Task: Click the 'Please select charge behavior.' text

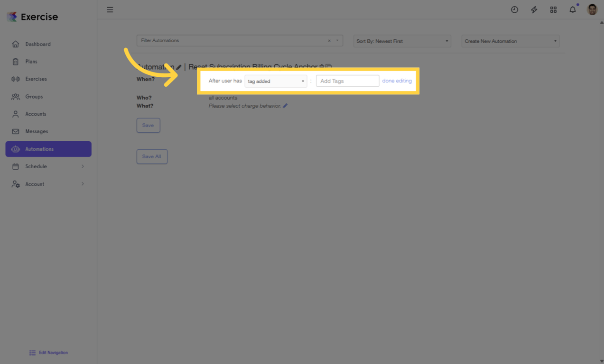Action: coord(245,106)
